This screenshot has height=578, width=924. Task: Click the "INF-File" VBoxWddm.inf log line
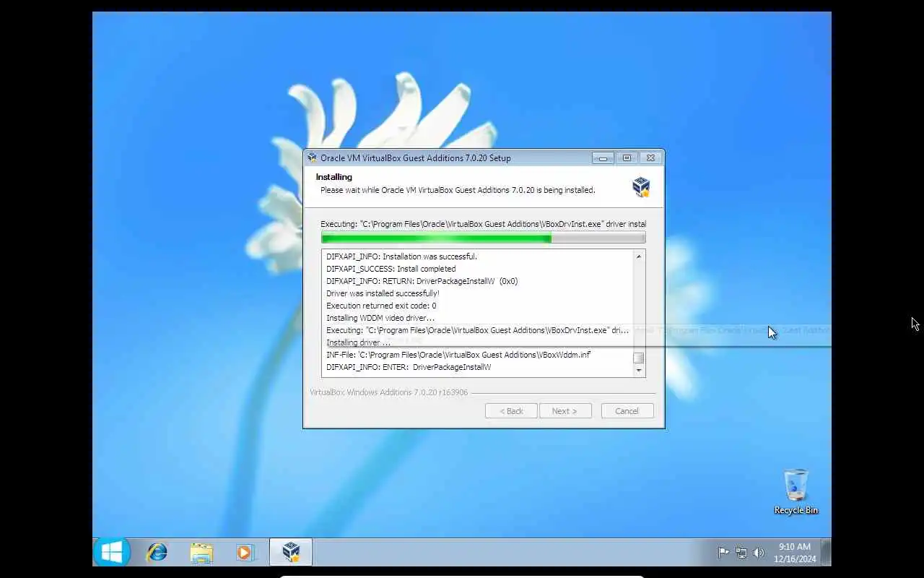tap(458, 355)
